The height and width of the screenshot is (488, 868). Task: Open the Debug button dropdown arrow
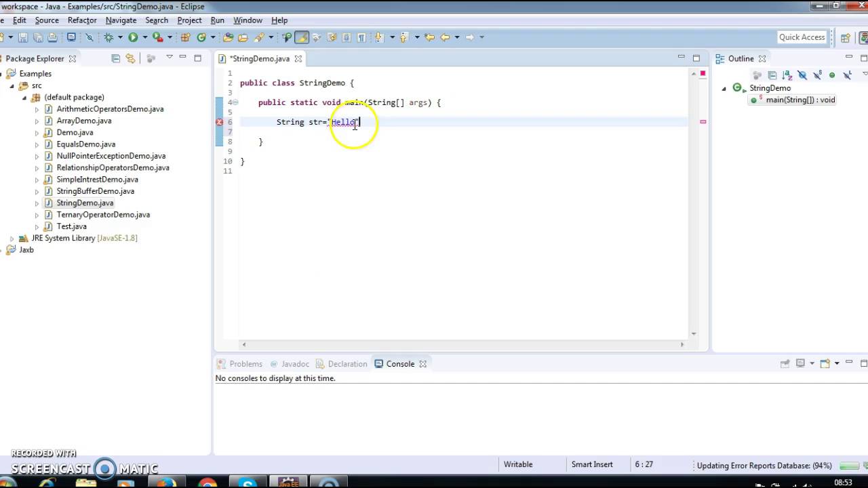coord(120,37)
